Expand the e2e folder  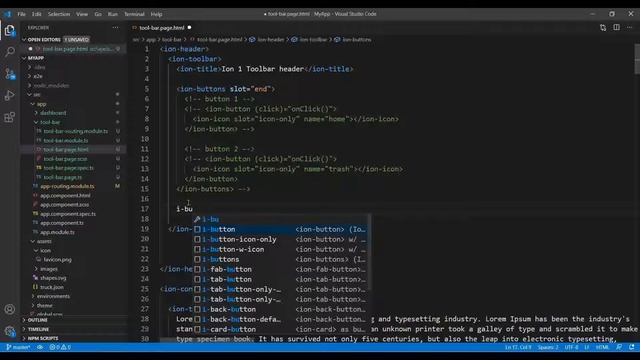[x=29, y=76]
